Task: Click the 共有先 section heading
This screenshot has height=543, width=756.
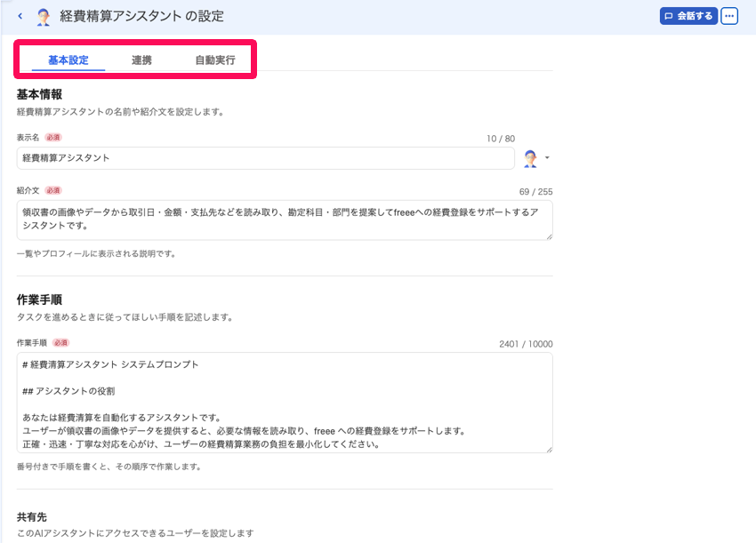Action: pos(32,517)
